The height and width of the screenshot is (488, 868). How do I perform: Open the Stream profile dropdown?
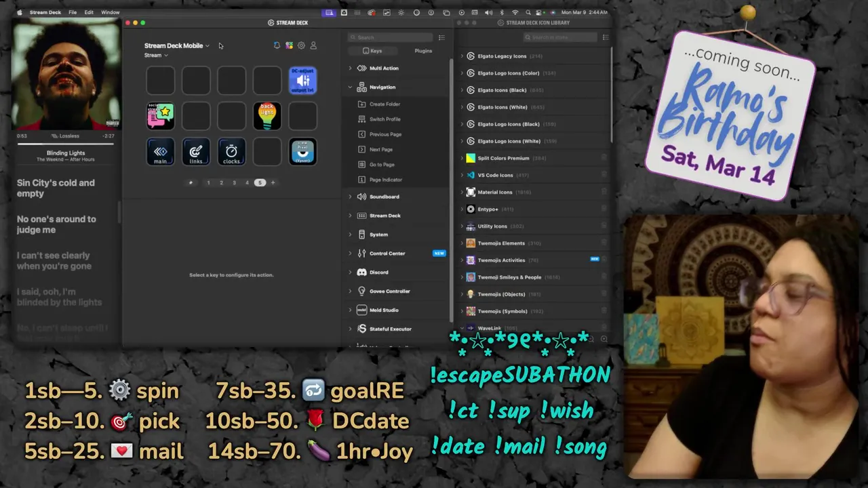pyautogui.click(x=156, y=55)
